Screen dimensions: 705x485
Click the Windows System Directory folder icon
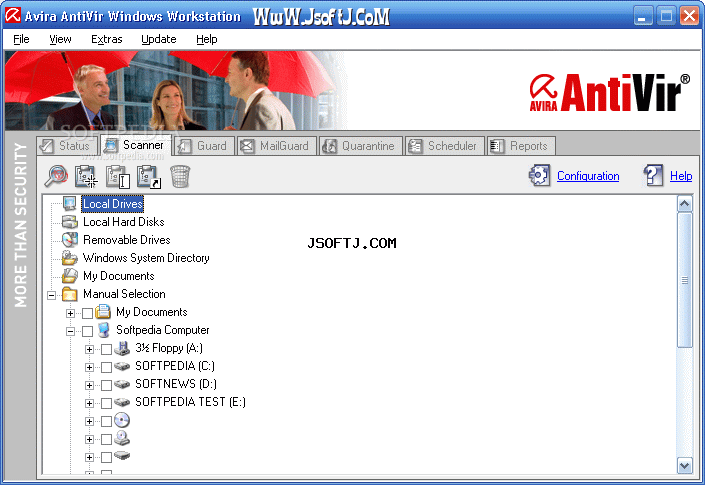tap(70, 258)
